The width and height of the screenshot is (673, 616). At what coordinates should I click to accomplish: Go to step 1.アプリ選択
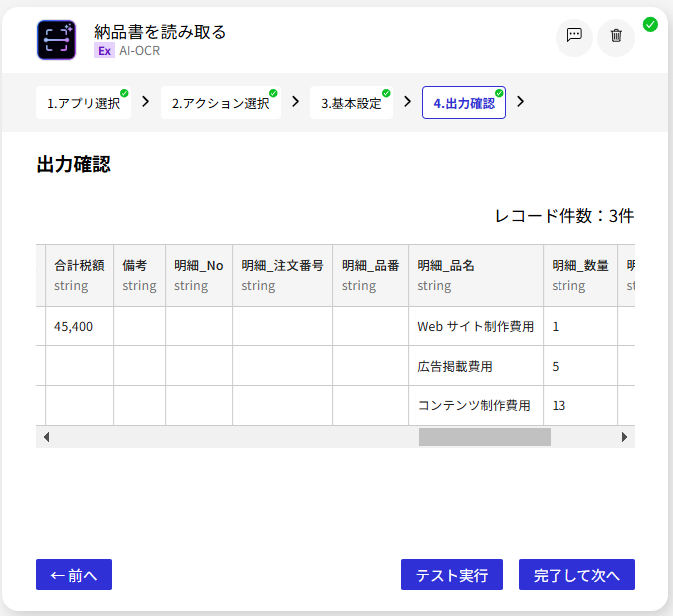click(84, 103)
